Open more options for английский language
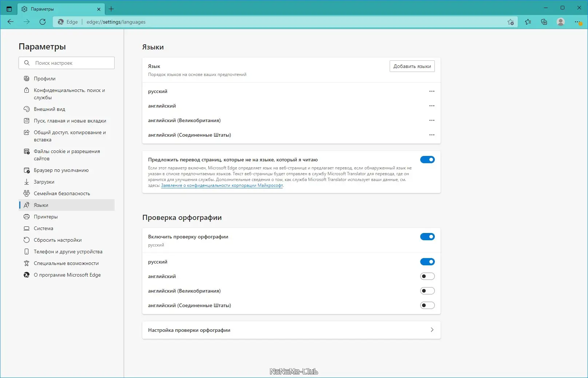 pyautogui.click(x=432, y=106)
